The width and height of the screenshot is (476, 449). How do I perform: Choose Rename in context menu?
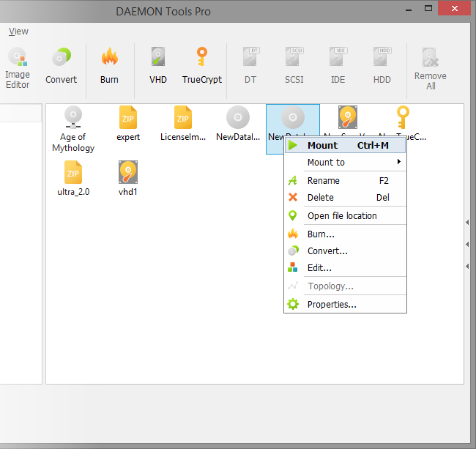click(345, 181)
